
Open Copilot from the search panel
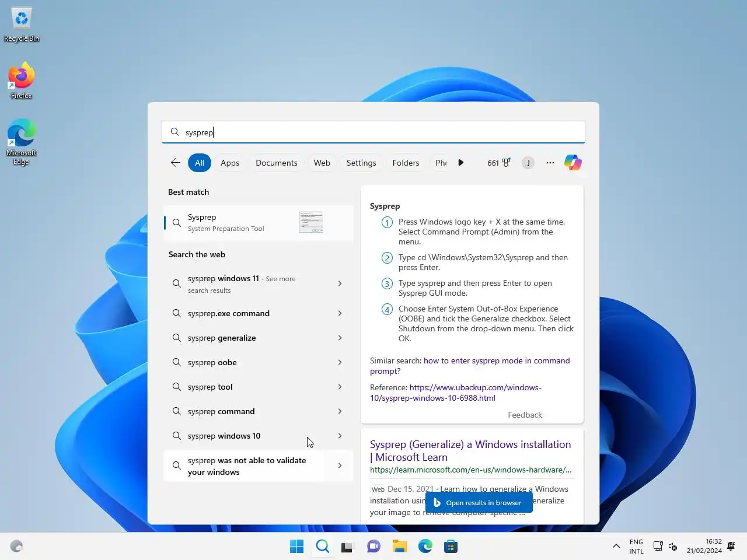573,163
